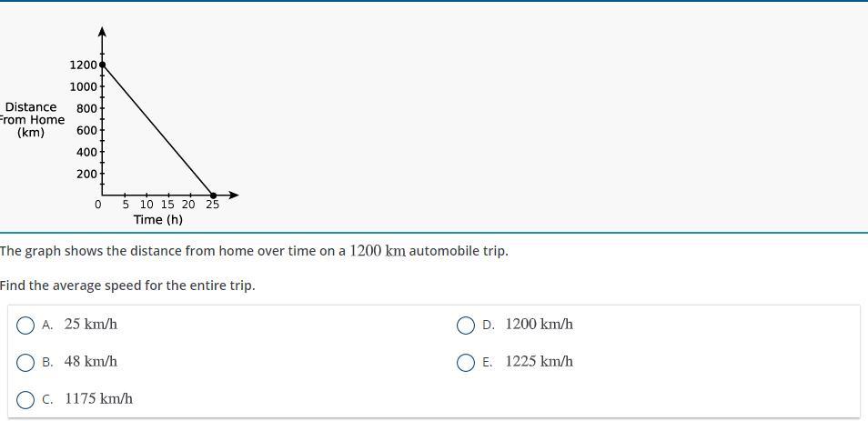Select answer A radio button
This screenshot has height=421, width=868.
(25, 326)
